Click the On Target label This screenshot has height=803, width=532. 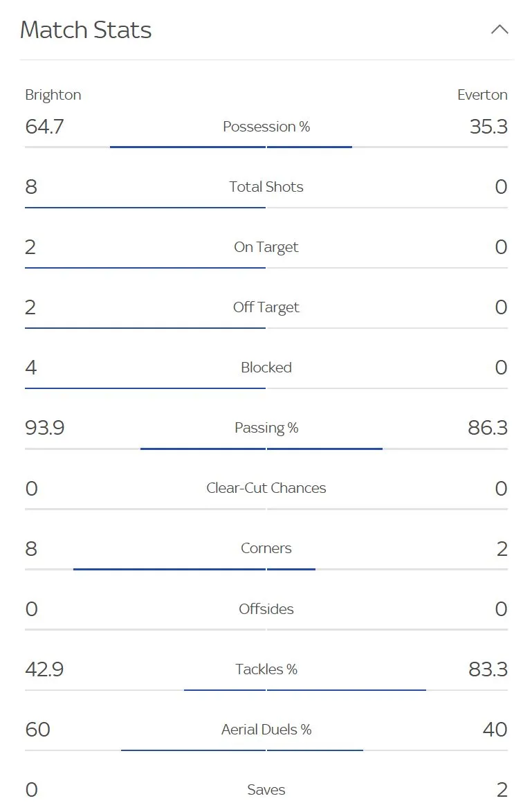point(266,247)
